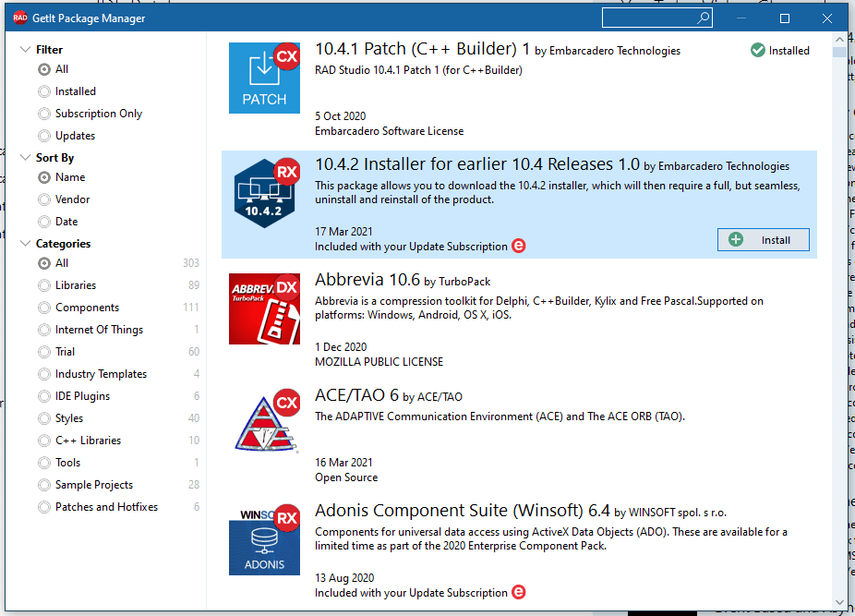
Task: Click the MOZILLA PUBLIC LICENSE text
Action: pos(379,362)
